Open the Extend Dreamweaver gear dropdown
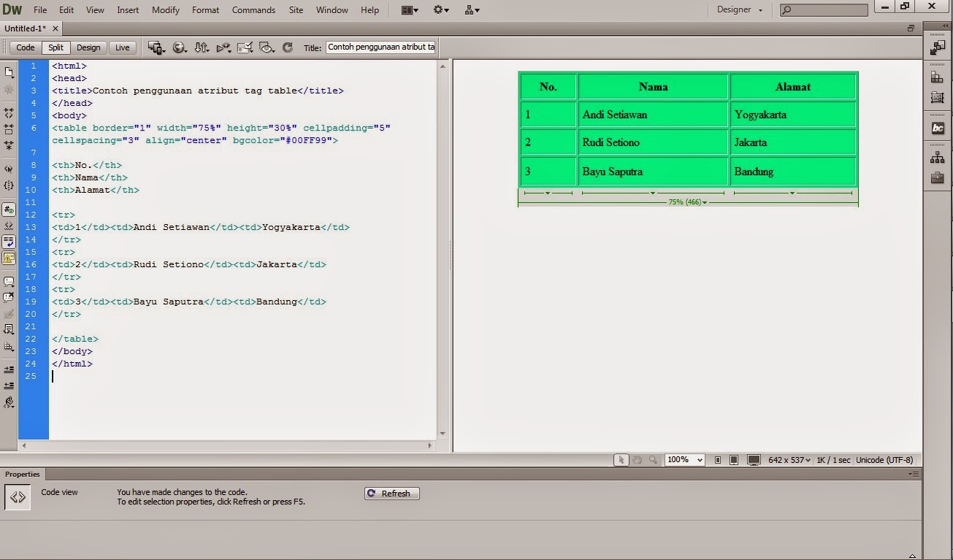Screen dimensions: 953x560 (x=441, y=10)
